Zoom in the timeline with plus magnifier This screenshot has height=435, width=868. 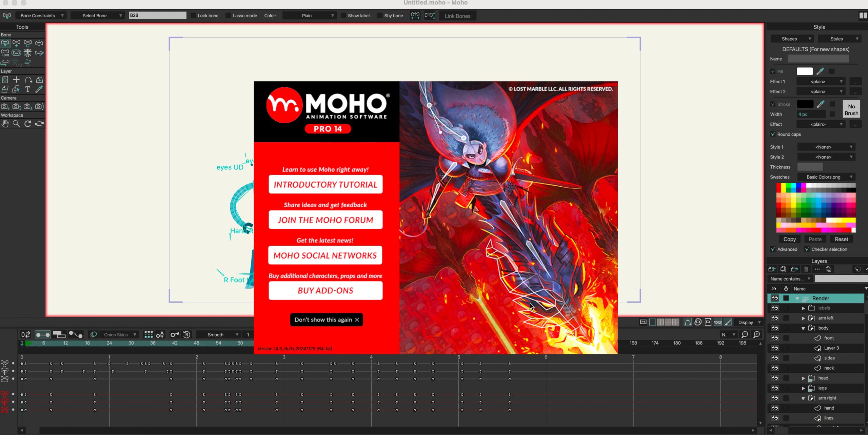click(757, 335)
